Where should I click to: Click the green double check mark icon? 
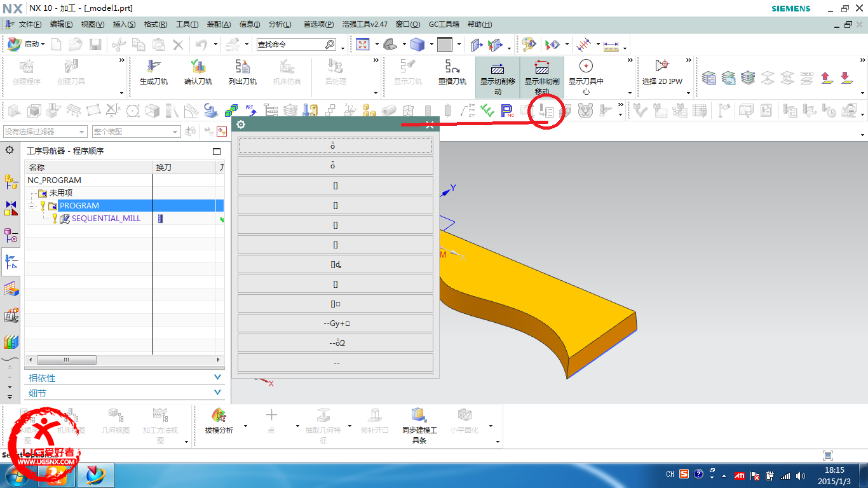click(487, 111)
